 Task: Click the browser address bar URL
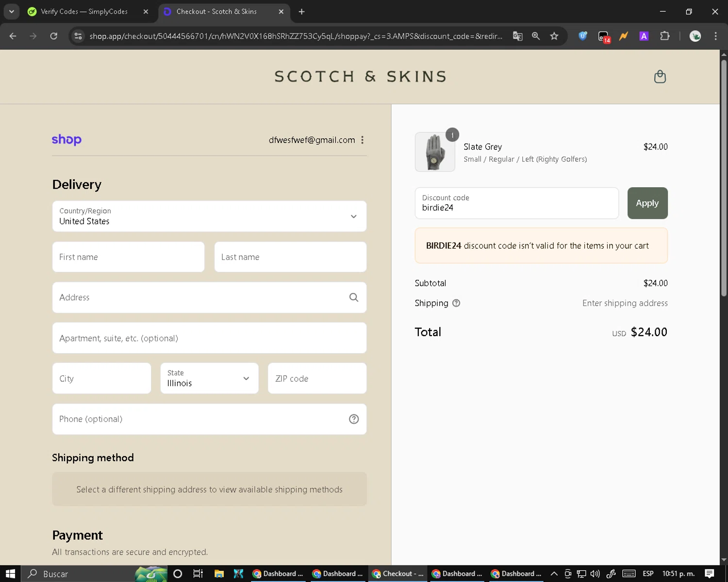click(x=296, y=36)
